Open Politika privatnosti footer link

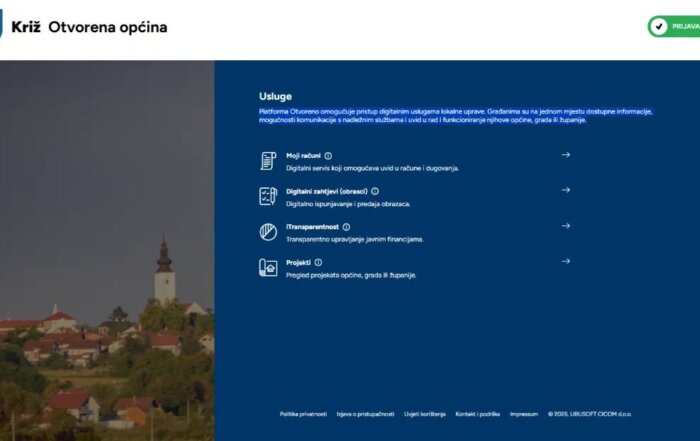click(303, 414)
